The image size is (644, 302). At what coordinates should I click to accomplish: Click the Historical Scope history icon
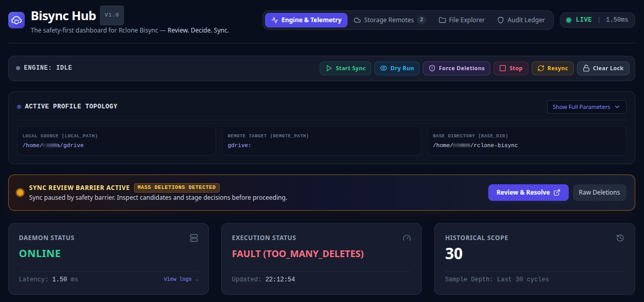(620, 238)
